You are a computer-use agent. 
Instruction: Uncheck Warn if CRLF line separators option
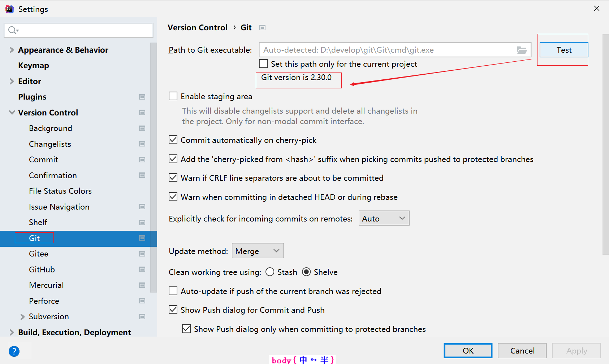click(x=173, y=178)
